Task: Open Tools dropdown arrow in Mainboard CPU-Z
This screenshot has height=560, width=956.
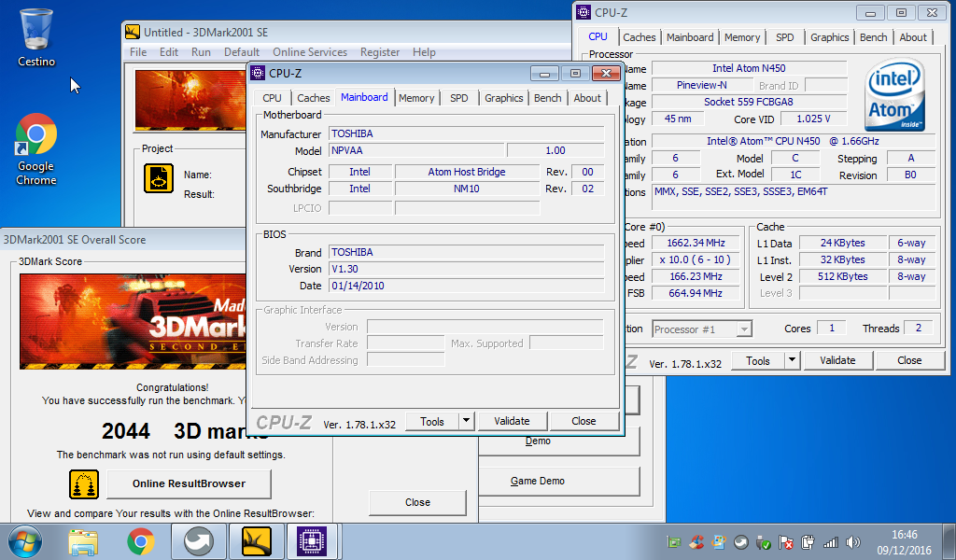Action: point(466,421)
